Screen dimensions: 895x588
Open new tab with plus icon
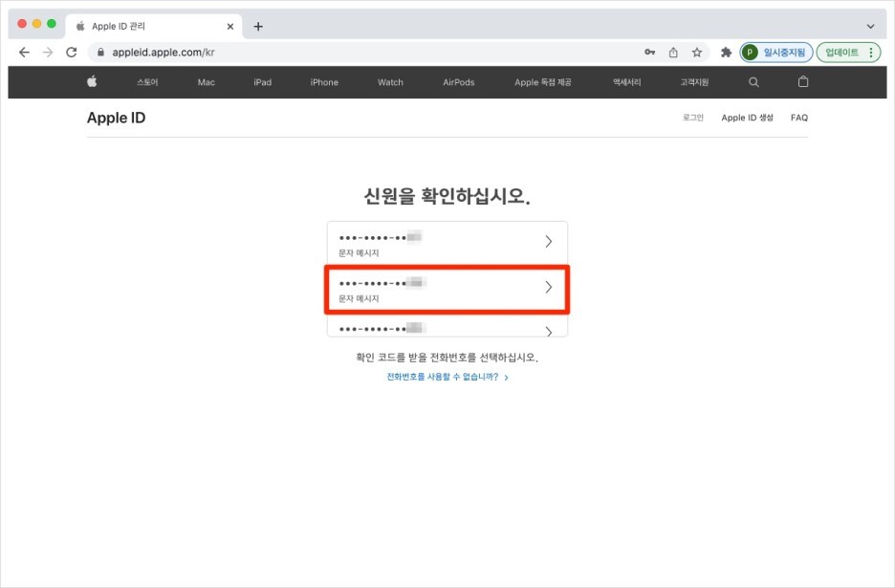258,26
